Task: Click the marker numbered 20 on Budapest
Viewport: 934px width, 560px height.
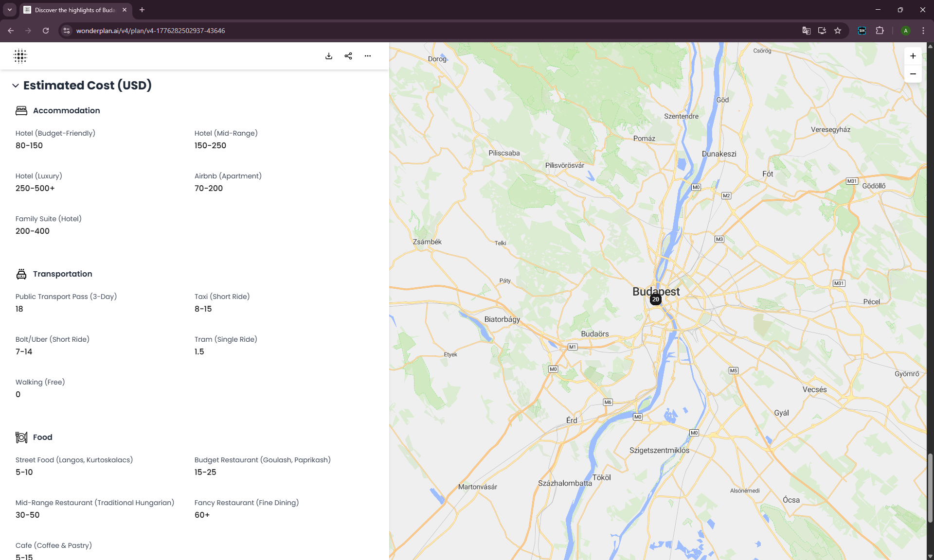Action: (x=655, y=299)
